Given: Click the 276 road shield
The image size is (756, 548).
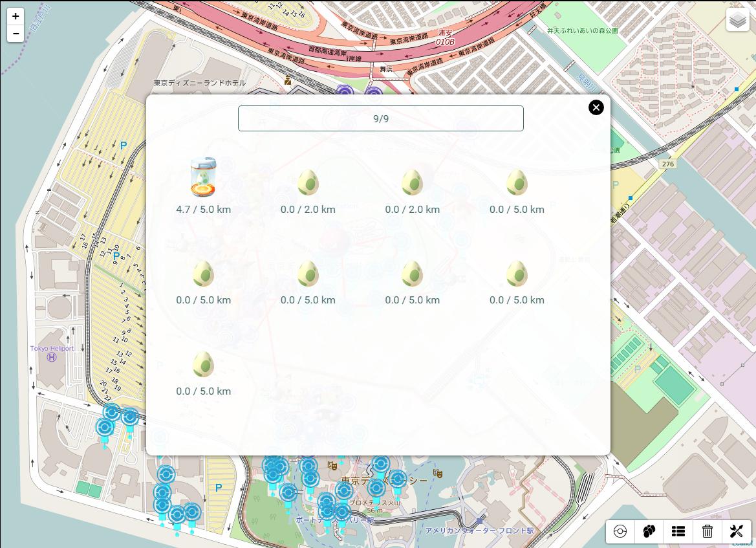Looking at the screenshot, I should [668, 164].
